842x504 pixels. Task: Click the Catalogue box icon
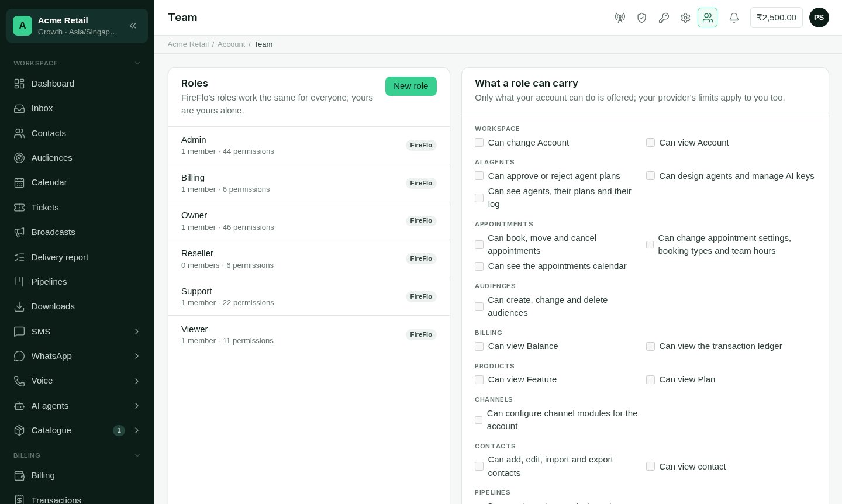click(19, 430)
